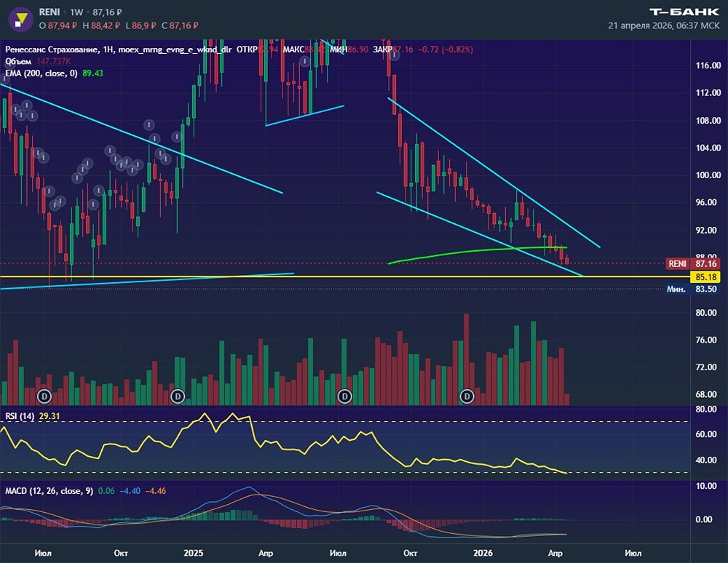The height and width of the screenshot is (563, 728).
Task: Click the RENI ticker logo icon
Action: coord(20,19)
